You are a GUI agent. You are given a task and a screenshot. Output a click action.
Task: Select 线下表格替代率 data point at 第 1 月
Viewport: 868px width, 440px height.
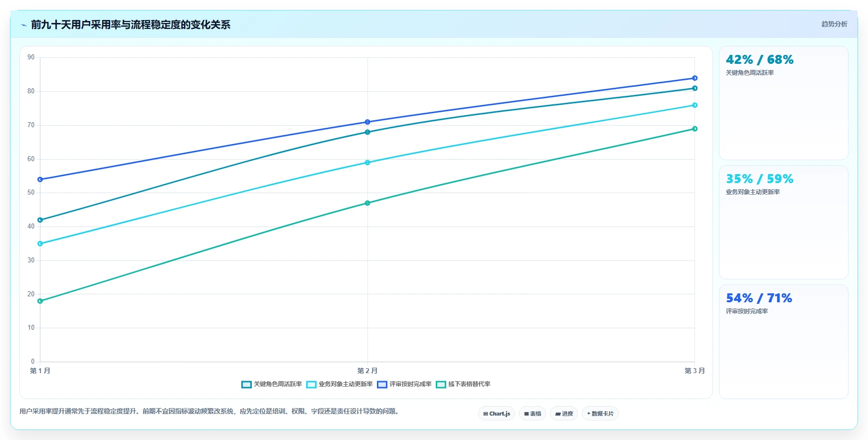pos(40,301)
